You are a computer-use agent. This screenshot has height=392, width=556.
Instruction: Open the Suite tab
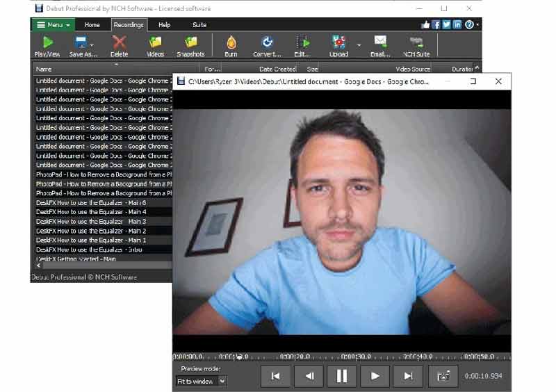199,25
